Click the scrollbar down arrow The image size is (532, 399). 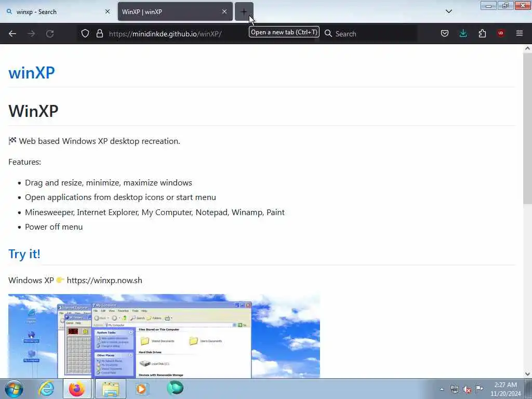(x=527, y=374)
